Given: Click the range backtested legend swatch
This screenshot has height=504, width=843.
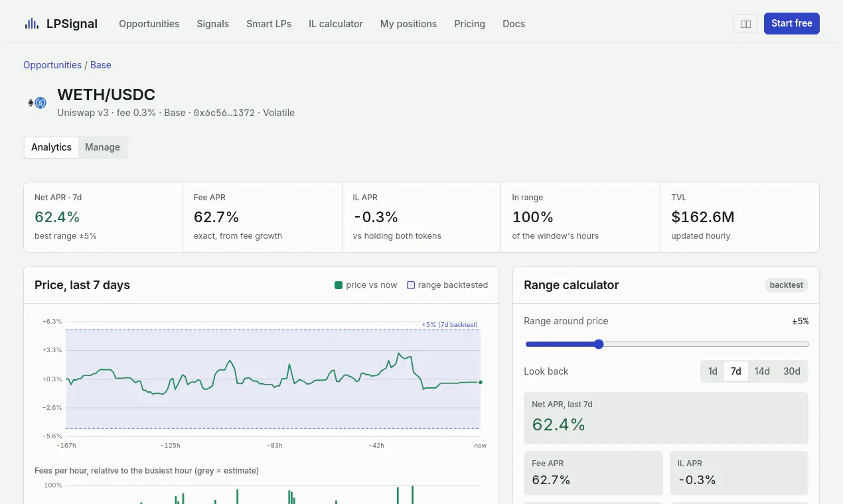Looking at the screenshot, I should tap(411, 285).
